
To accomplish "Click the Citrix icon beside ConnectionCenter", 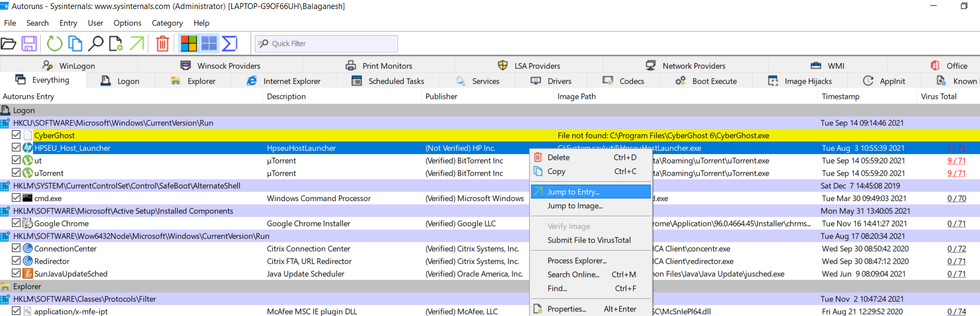I will (28, 248).
